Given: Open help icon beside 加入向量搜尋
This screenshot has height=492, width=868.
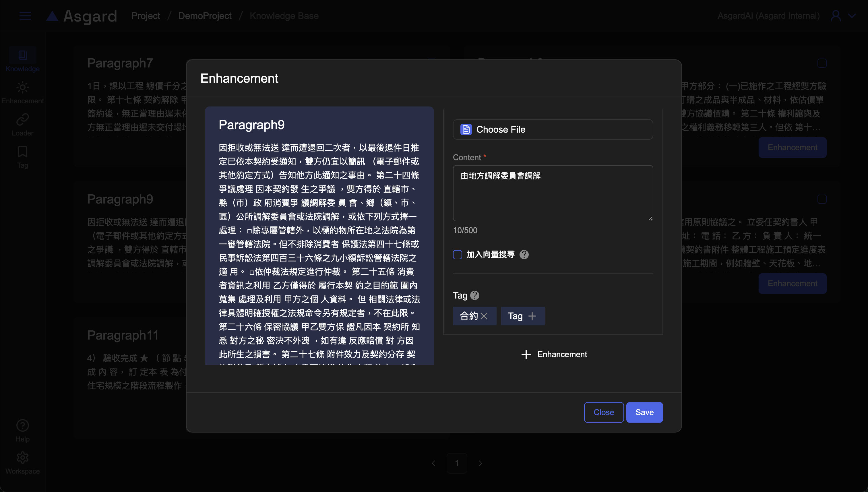Looking at the screenshot, I should (x=524, y=254).
